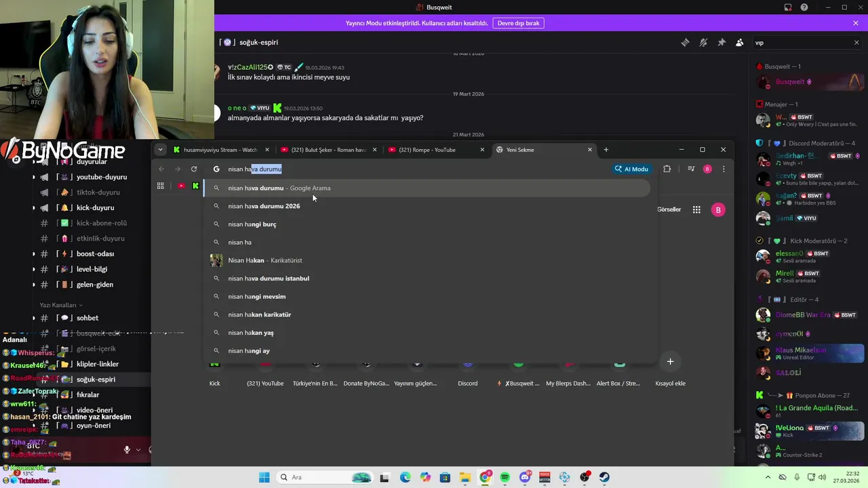The image size is (868, 488).
Task: Switch to 'Bulut Şeker - Roman' YouTube tab
Action: 328,150
